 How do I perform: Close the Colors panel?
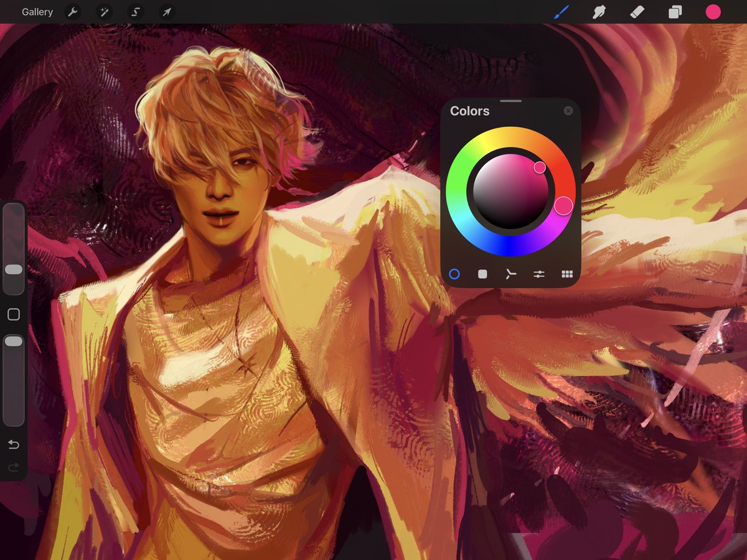pos(568,111)
